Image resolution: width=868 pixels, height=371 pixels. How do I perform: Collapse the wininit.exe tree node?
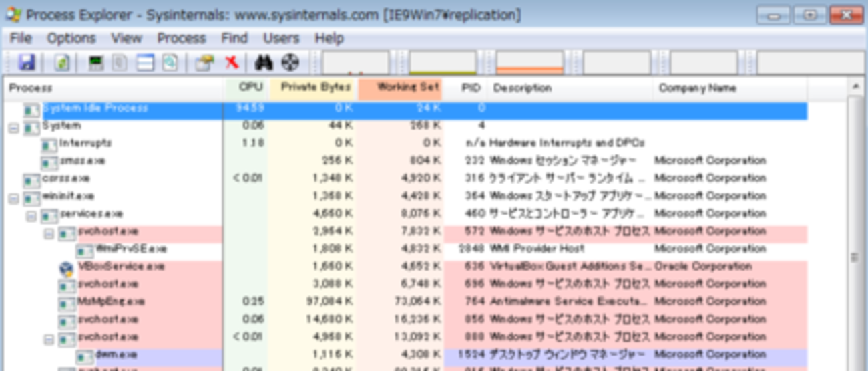click(13, 198)
